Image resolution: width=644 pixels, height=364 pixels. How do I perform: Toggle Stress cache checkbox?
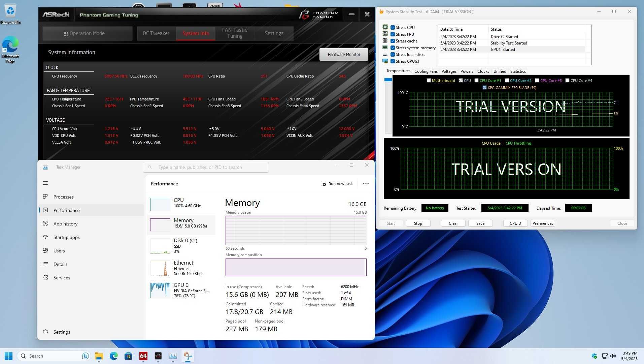393,41
